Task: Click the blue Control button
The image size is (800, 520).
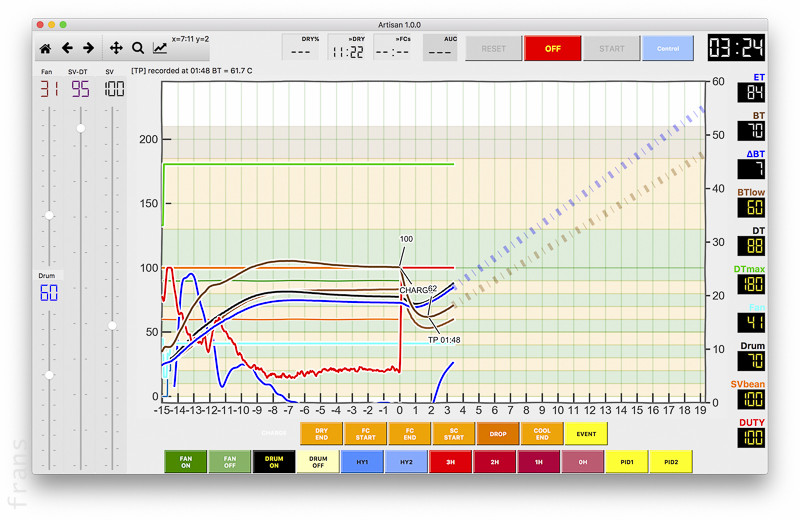Action: tap(667, 48)
